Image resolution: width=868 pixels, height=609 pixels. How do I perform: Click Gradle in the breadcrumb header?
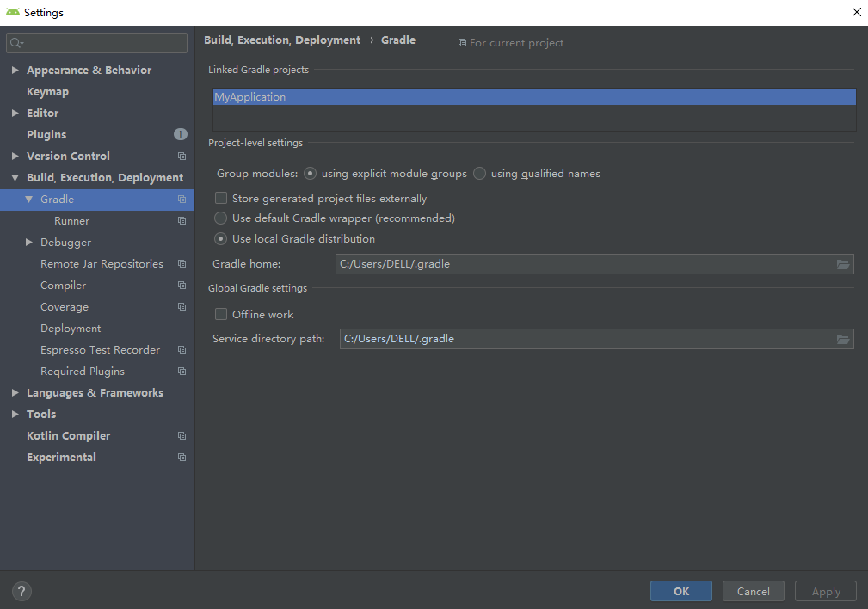(x=397, y=40)
